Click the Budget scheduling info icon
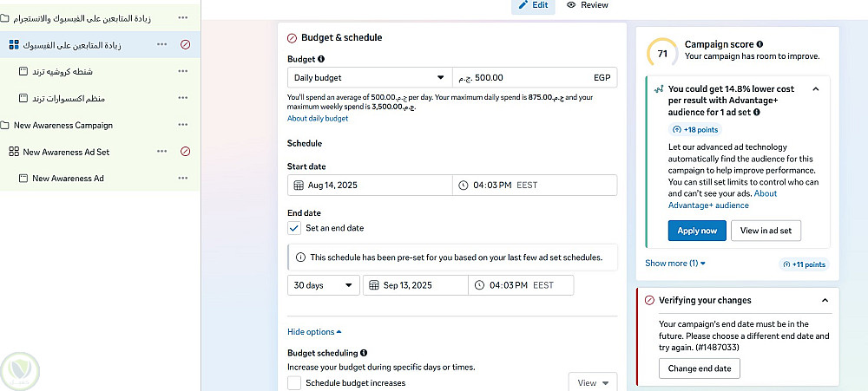This screenshot has height=391, width=868. pos(364,354)
